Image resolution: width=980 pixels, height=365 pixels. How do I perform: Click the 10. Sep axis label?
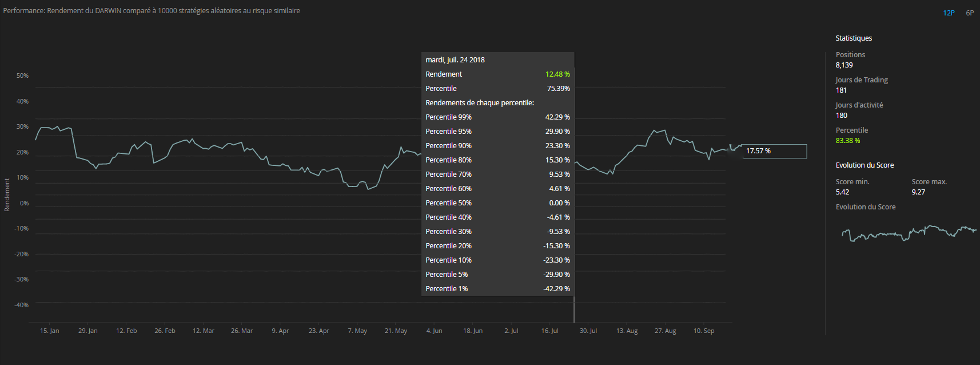[704, 331]
